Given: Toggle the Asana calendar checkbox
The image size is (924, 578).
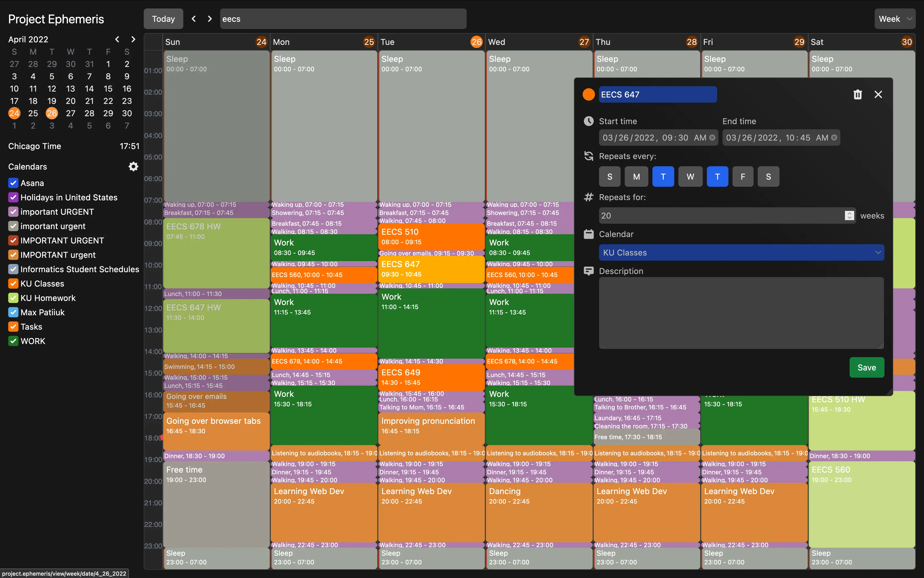Looking at the screenshot, I should pyautogui.click(x=13, y=183).
